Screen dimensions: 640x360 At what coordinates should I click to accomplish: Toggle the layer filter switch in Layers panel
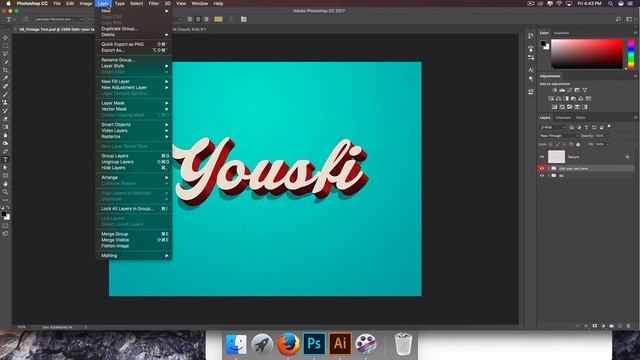pyautogui.click(x=609, y=127)
